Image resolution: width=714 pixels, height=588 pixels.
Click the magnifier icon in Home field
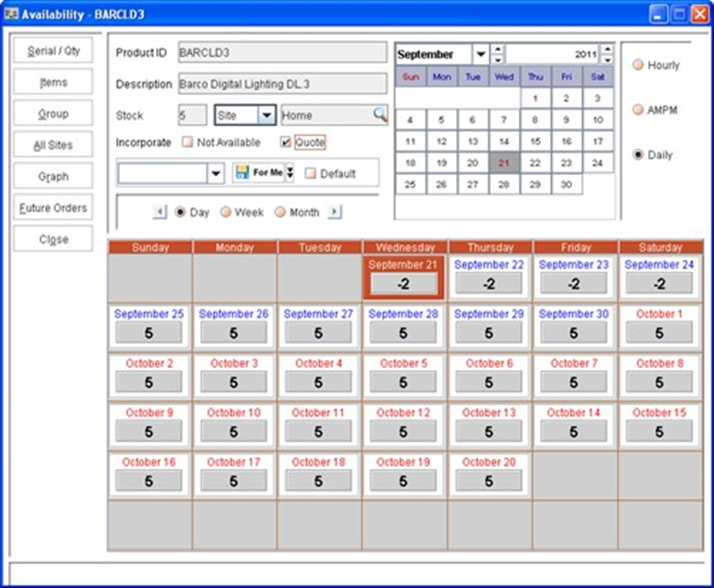point(379,114)
